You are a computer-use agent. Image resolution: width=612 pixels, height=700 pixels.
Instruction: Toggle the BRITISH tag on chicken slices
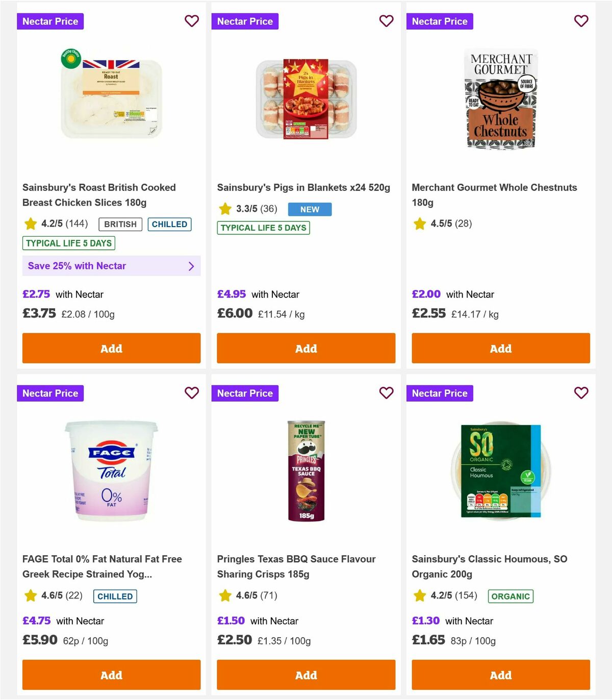click(120, 224)
